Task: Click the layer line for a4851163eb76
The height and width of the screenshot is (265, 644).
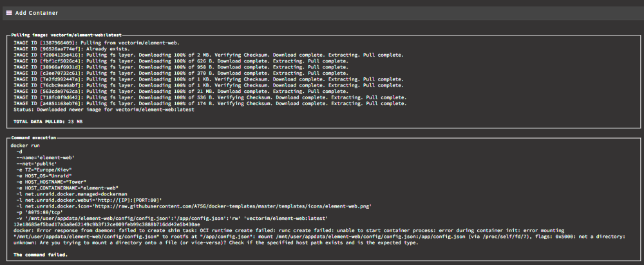Action: tap(210, 104)
